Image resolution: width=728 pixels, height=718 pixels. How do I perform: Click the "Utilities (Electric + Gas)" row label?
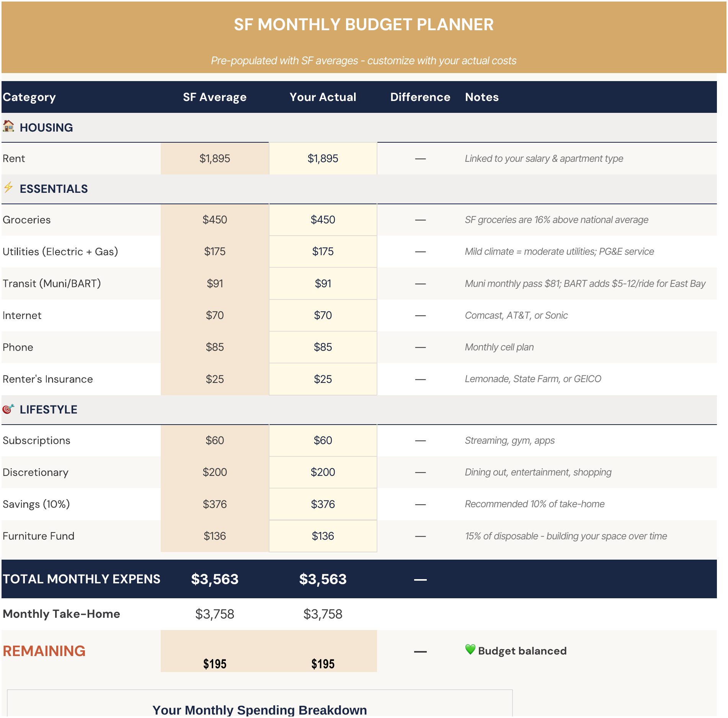click(60, 252)
